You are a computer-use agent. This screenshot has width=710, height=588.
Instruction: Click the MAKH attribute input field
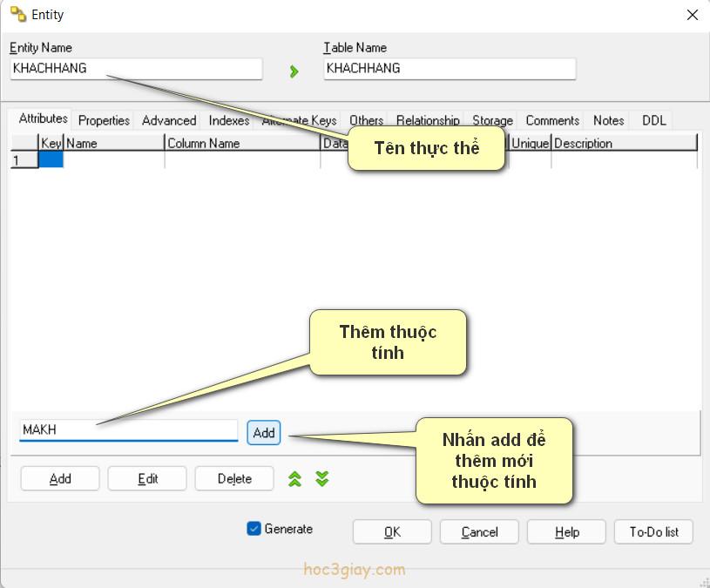[128, 429]
